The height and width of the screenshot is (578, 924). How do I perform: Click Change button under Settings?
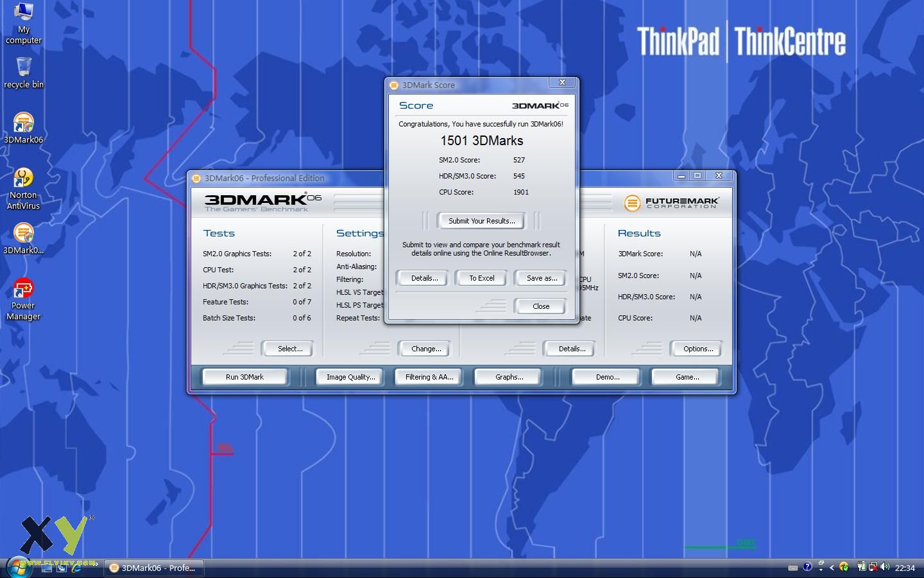pos(425,349)
